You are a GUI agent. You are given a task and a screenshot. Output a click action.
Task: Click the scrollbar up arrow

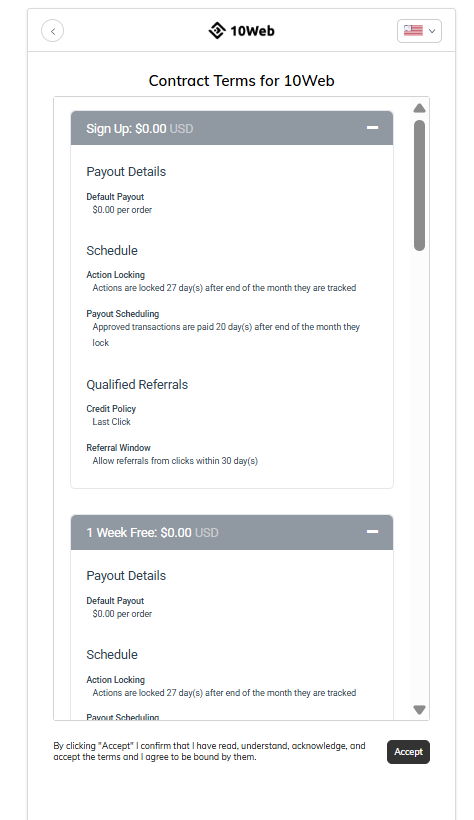(419, 108)
